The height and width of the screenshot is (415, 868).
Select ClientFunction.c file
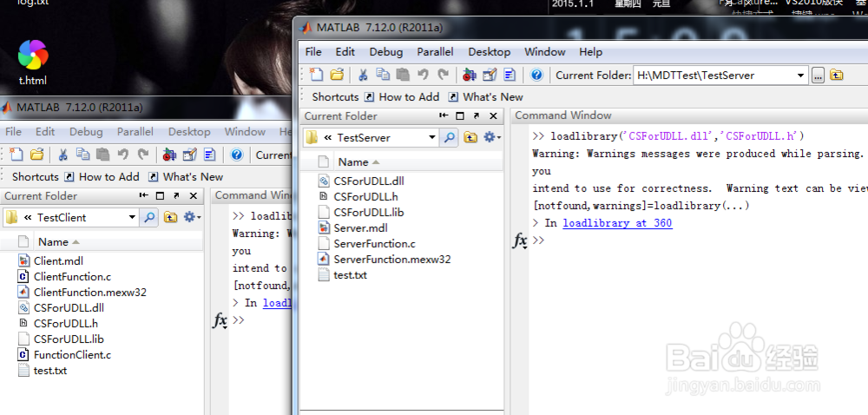pyautogui.click(x=65, y=276)
